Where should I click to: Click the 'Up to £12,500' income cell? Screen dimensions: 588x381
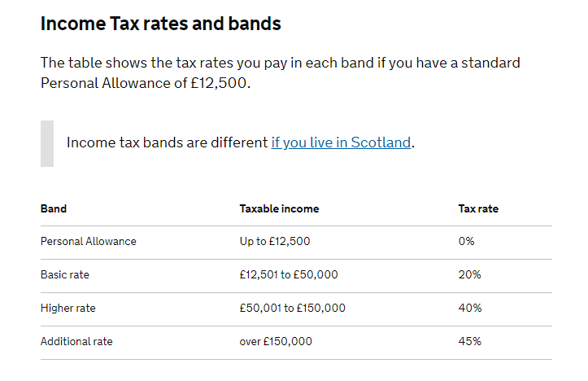pos(275,241)
